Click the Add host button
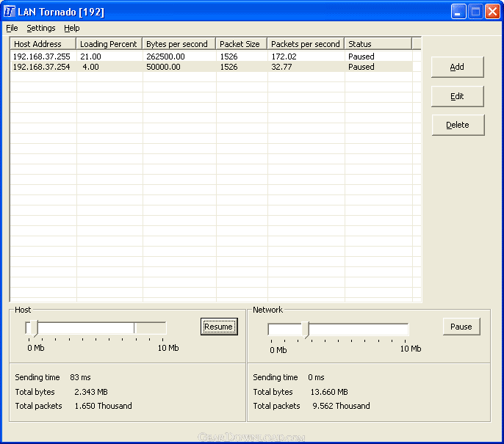The width and height of the screenshot is (504, 444). coord(457,67)
